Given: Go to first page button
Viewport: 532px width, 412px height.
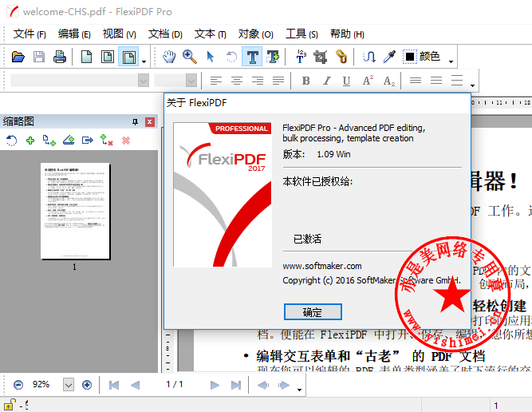Looking at the screenshot, I should [x=114, y=385].
